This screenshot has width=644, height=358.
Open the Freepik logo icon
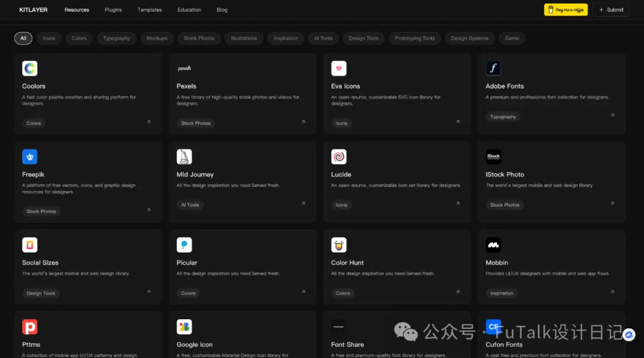[30, 157]
